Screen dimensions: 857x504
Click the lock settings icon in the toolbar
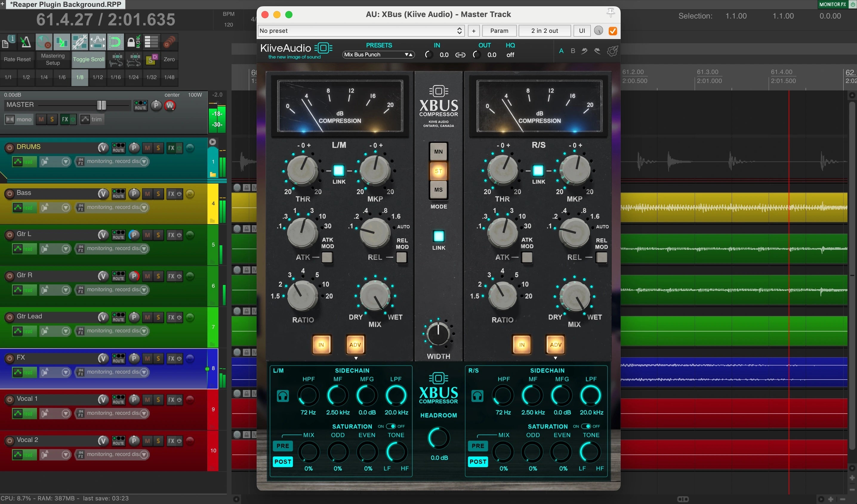[x=133, y=41]
